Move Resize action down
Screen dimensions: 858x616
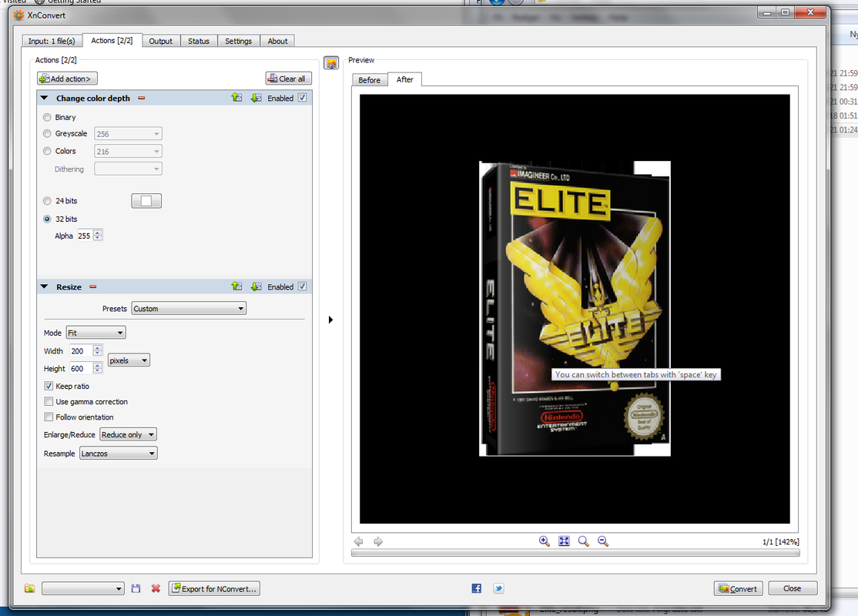click(256, 286)
